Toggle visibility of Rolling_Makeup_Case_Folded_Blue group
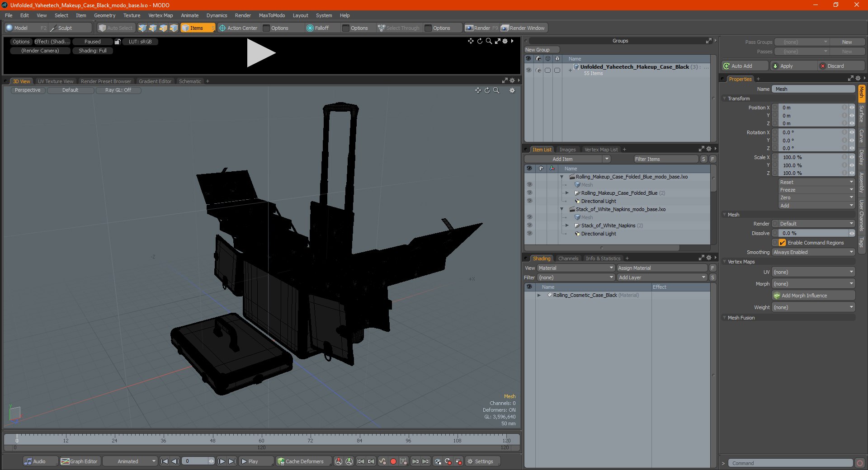 click(x=529, y=193)
